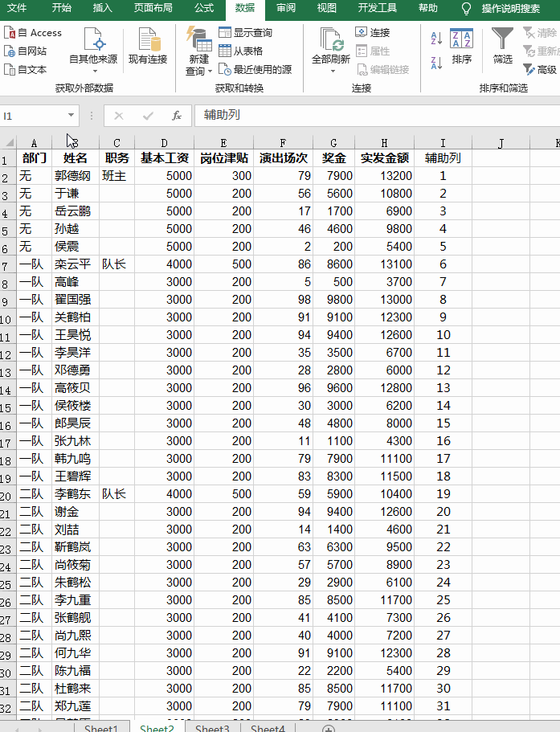Click the Name Box showing I1
The height and width of the screenshot is (732, 560).
[33, 116]
